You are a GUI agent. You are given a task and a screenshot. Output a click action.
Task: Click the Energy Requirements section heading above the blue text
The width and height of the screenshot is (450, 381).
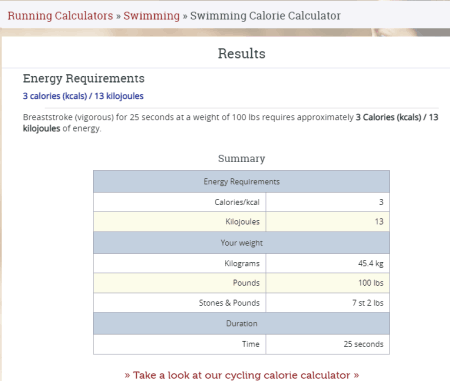coord(84,78)
